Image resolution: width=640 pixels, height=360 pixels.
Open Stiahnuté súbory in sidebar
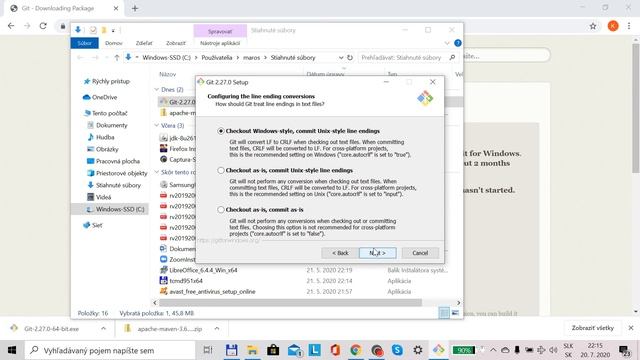pyautogui.click(x=114, y=185)
